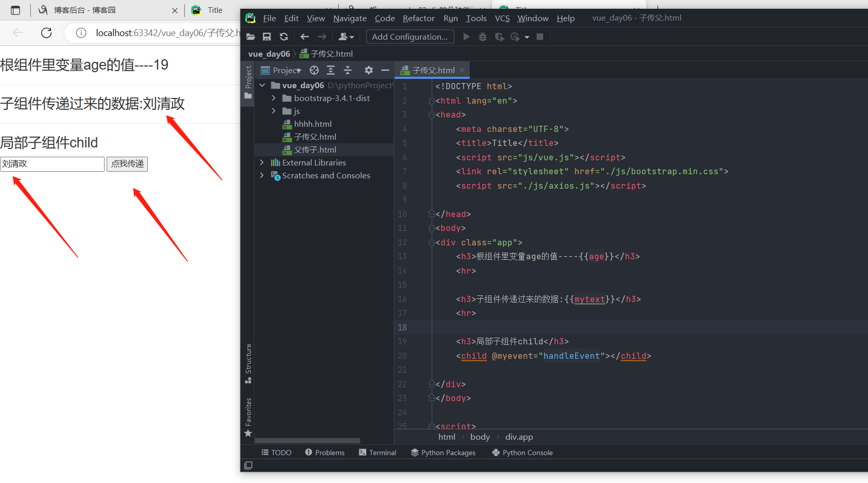Click the Open folder icon in PyCharm toolbar

point(251,37)
